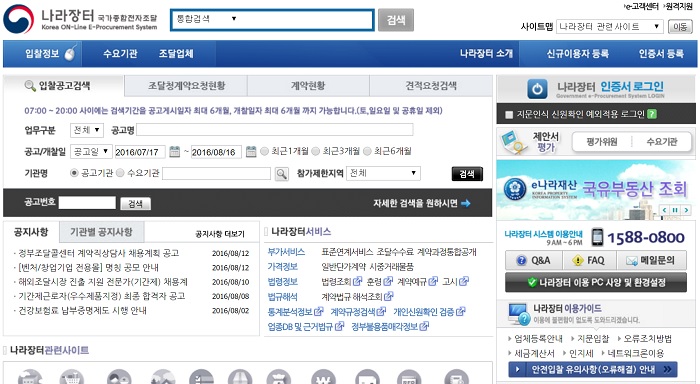
Task: Open 나라장터 관련 사이트 sitemap dropdown
Action: pyautogui.click(x=609, y=26)
